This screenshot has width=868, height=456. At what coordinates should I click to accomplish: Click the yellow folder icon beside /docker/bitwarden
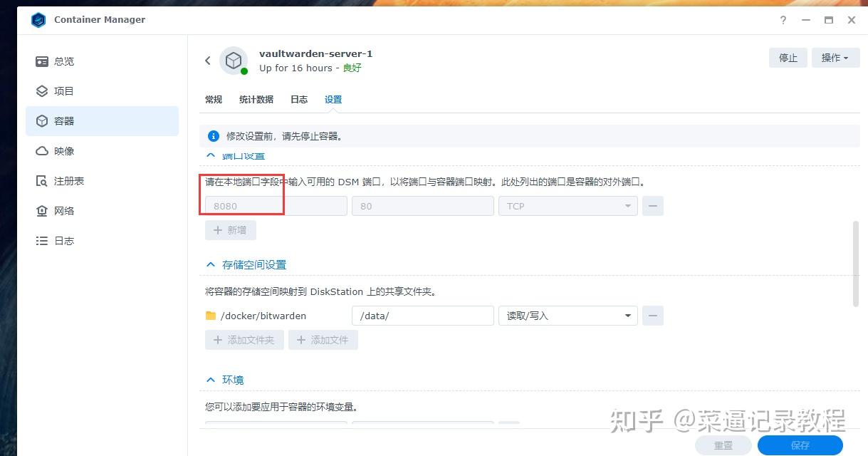[x=211, y=316]
